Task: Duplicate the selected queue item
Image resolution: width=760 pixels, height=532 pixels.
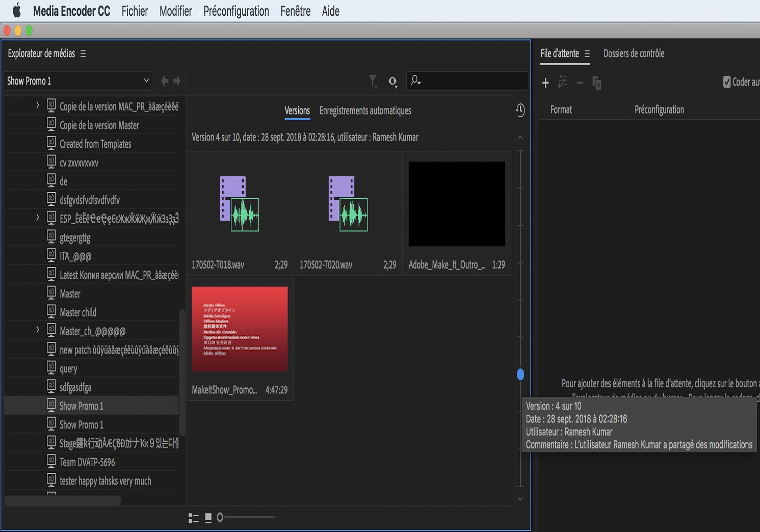Action: (x=597, y=83)
